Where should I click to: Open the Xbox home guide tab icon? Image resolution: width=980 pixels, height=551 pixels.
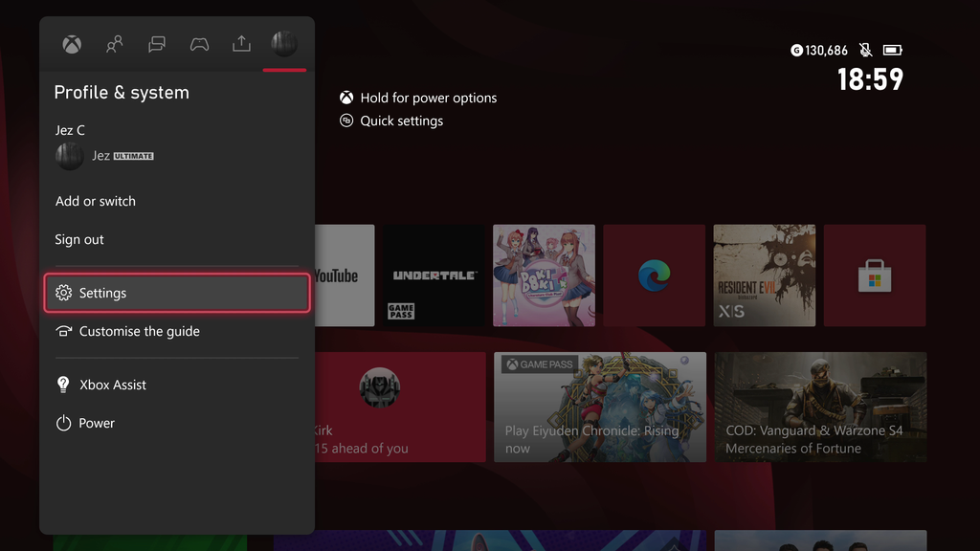click(x=71, y=44)
